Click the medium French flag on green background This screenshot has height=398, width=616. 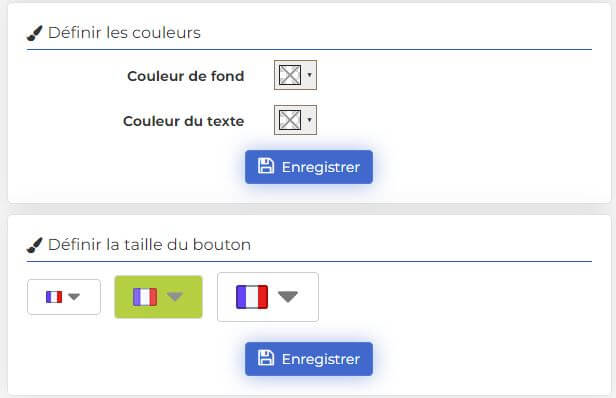(145, 297)
